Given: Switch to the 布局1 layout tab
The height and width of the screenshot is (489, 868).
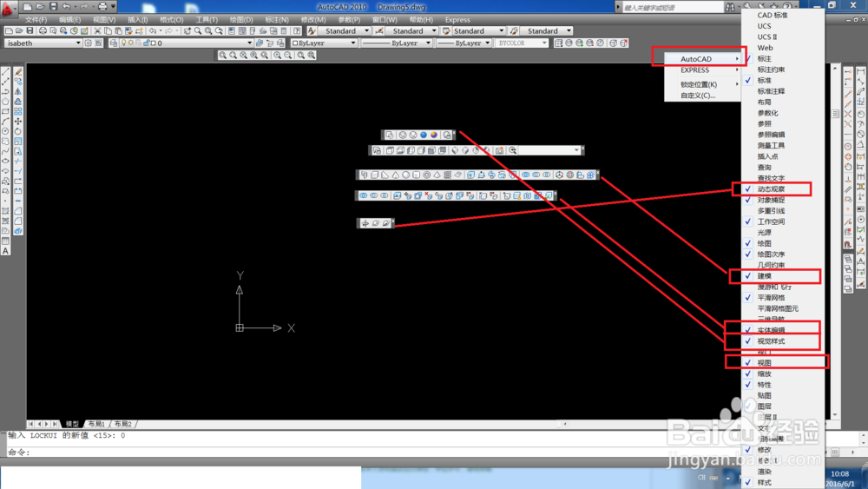Looking at the screenshot, I should click(96, 424).
